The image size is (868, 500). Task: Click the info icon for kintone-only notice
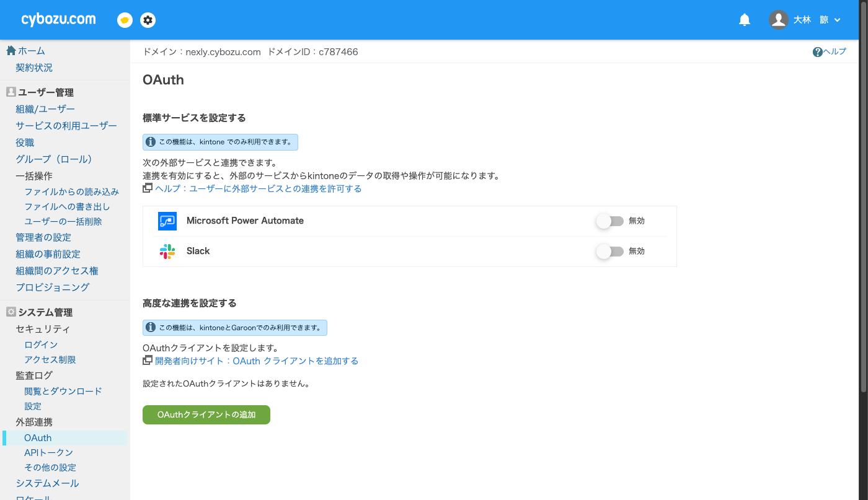150,142
